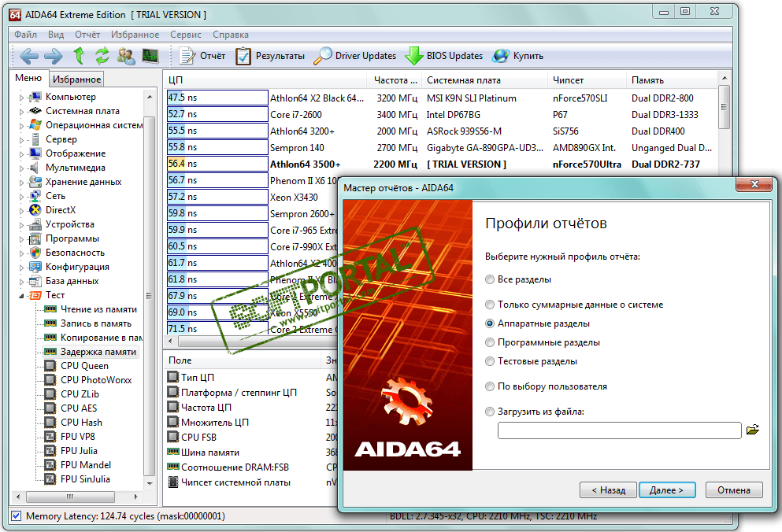Open the Вид menu
This screenshot has height=532, width=782.
[56, 35]
